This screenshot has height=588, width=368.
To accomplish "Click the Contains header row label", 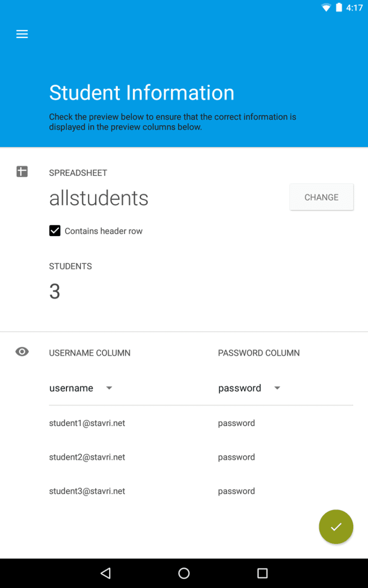I will point(104,231).
